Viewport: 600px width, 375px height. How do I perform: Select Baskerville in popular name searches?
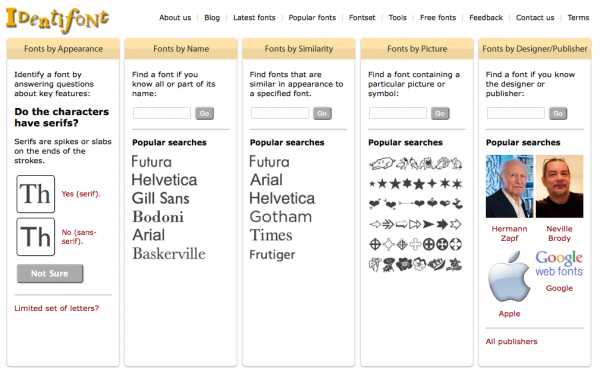click(169, 254)
